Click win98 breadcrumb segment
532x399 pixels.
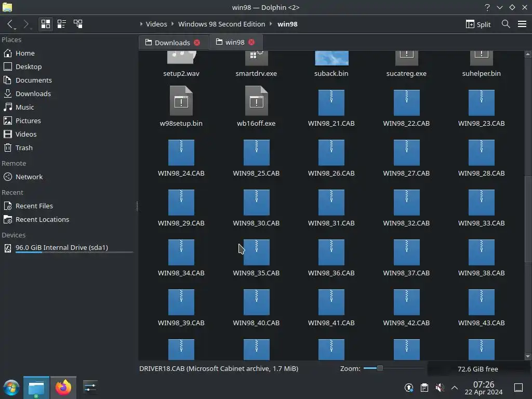click(287, 24)
